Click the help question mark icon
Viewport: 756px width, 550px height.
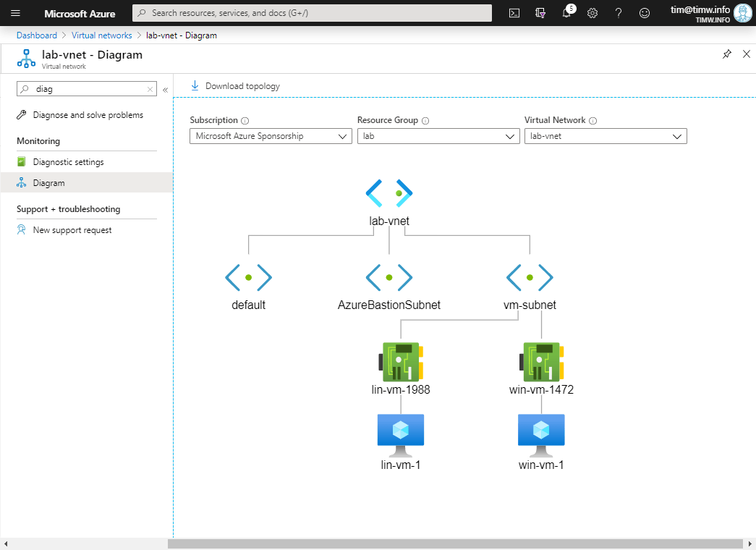619,13
